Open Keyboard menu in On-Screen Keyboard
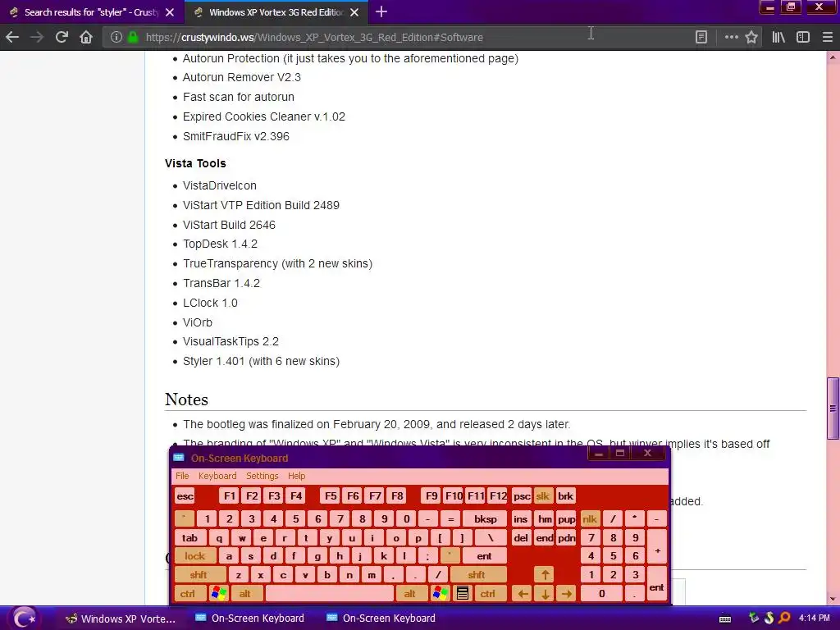The height and width of the screenshot is (630, 840). pyautogui.click(x=217, y=476)
